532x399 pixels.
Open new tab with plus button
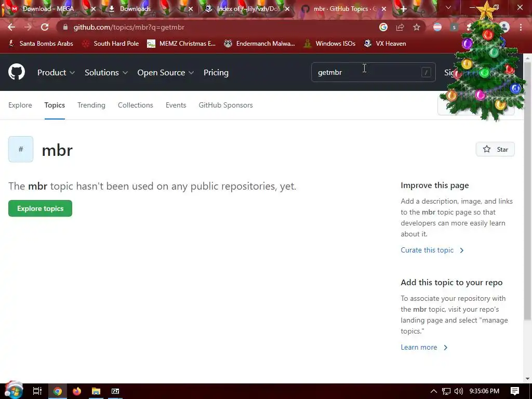(x=403, y=9)
